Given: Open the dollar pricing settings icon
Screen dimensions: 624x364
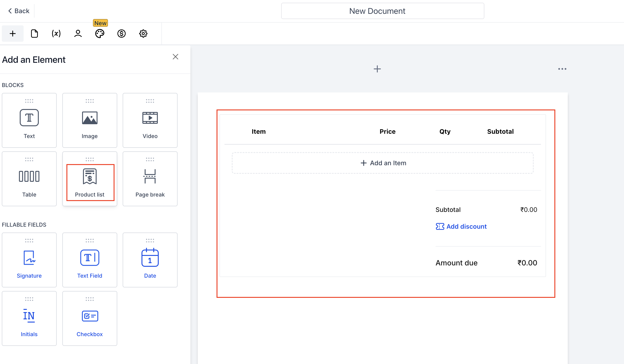Looking at the screenshot, I should [x=122, y=33].
